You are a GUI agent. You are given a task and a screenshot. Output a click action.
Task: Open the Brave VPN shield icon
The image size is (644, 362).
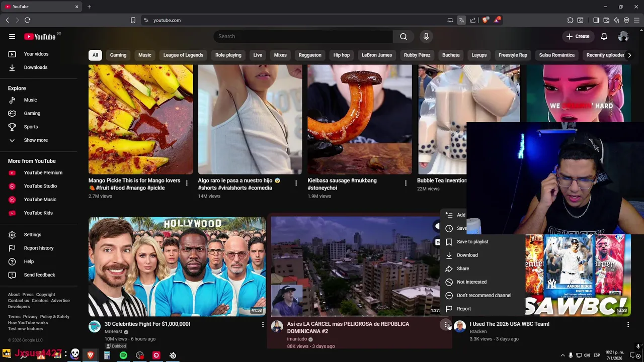[x=626, y=20]
